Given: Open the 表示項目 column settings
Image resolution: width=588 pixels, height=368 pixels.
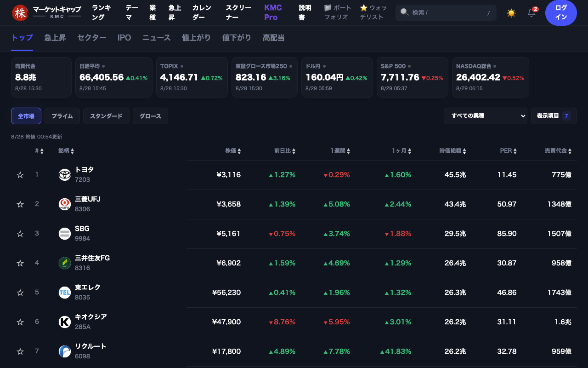Looking at the screenshot, I should pos(554,116).
